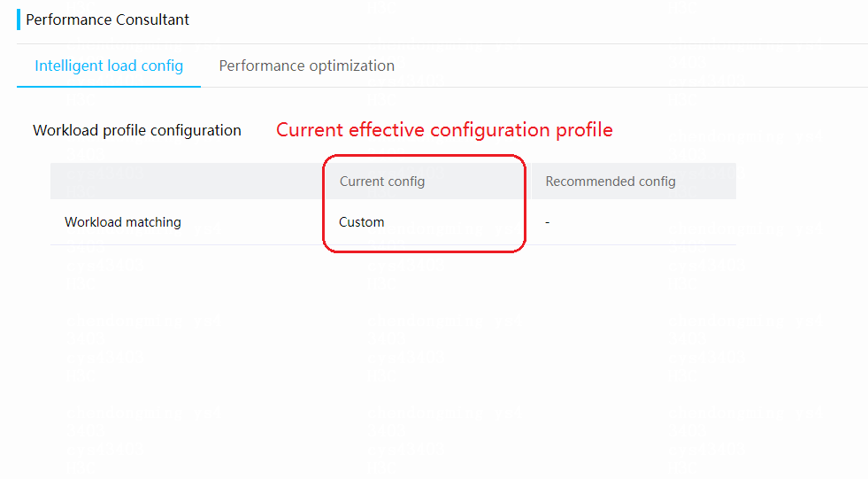Click the row separator below Workload matching
This screenshot has width=868, height=479.
(393, 244)
